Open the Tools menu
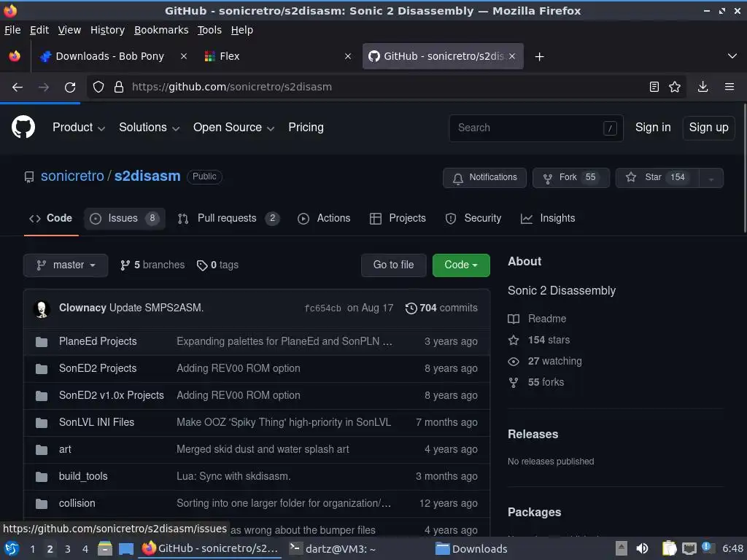747x560 pixels. point(209,30)
